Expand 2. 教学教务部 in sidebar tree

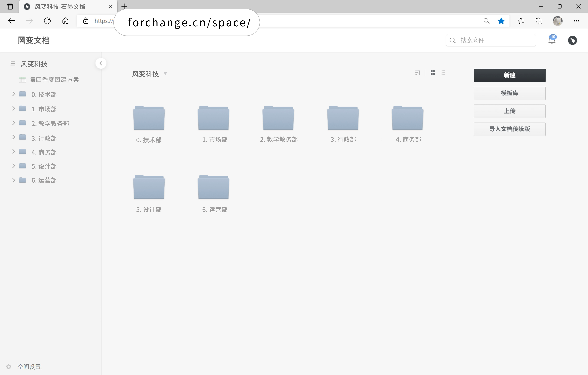tap(14, 123)
